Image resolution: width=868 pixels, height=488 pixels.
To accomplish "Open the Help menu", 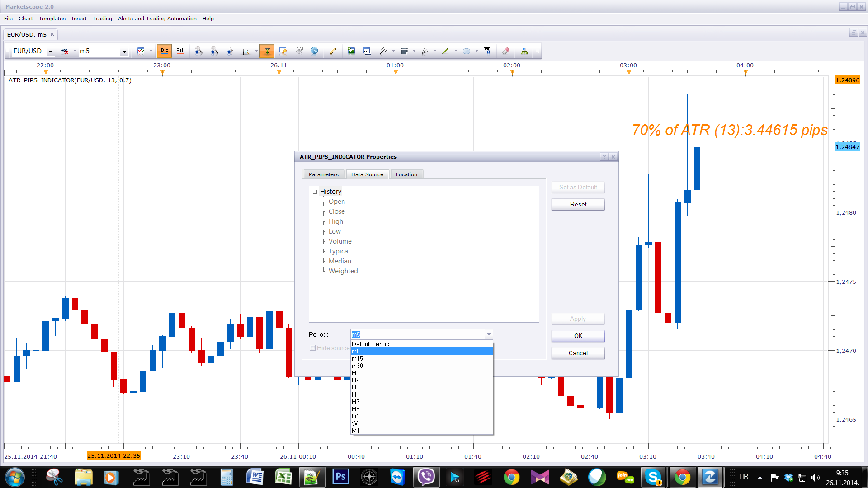I will (208, 19).
